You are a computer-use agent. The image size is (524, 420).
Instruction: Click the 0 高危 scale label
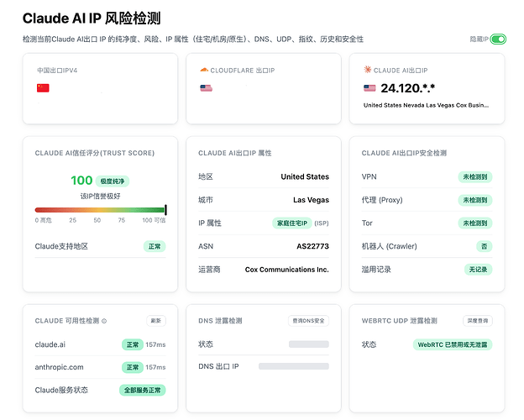coord(43,220)
